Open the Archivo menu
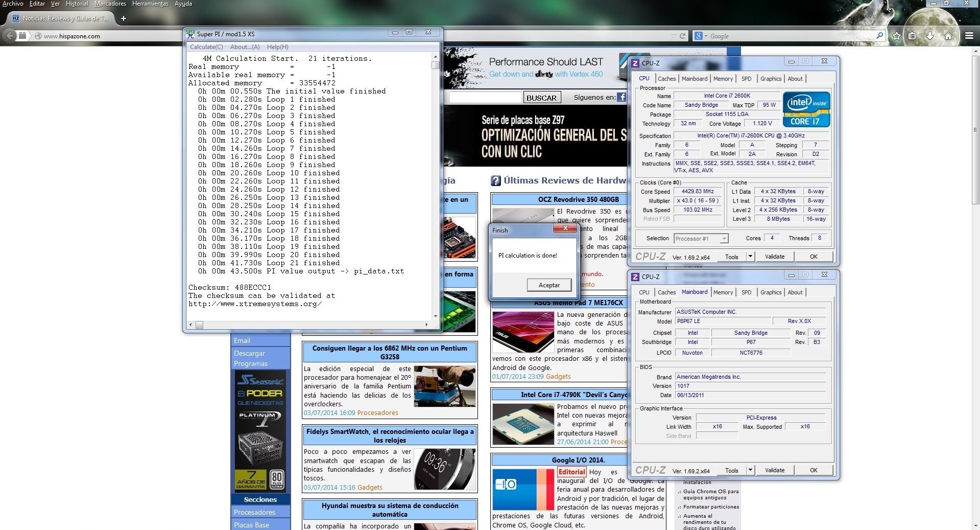Screen dimensions: 980x530 13,4
